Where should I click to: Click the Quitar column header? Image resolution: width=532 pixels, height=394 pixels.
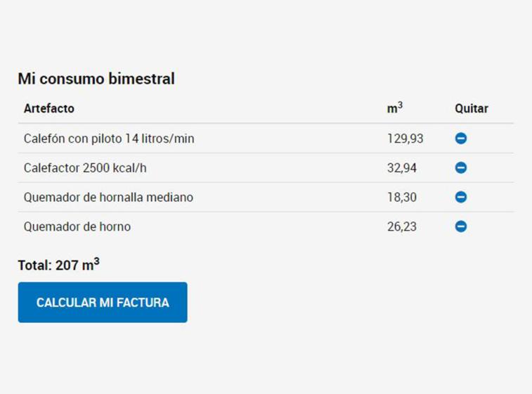pyautogui.click(x=471, y=108)
